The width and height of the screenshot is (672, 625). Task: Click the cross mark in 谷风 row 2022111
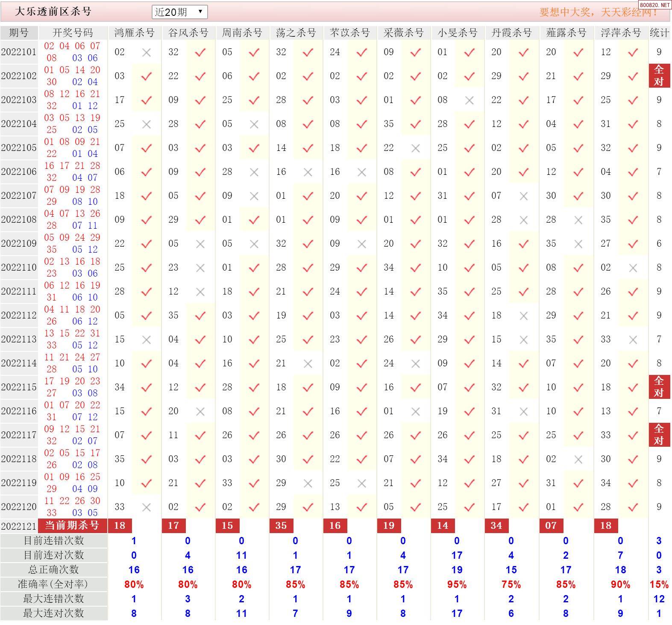(200, 292)
